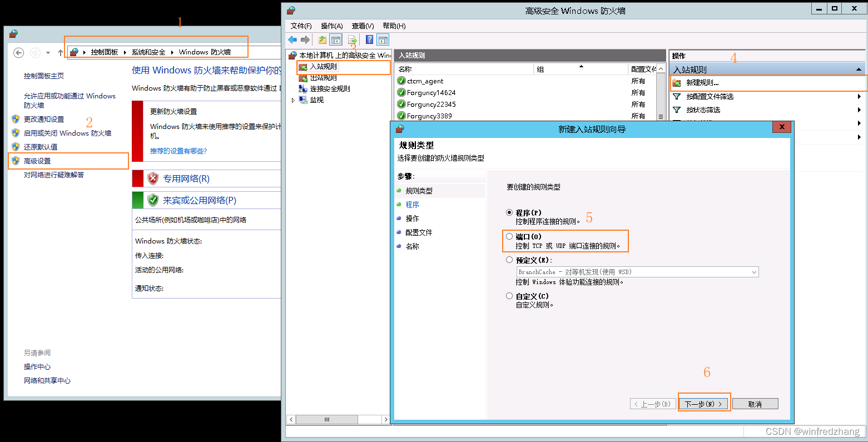Open the 帮助(H) menu
Viewport: 868px width, 442px height.
click(394, 26)
